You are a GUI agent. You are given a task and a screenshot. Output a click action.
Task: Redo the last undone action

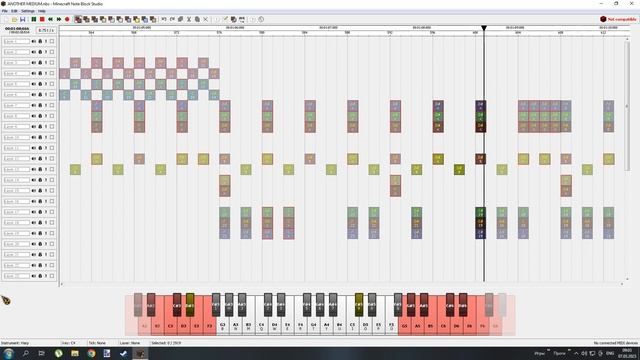pos(172,19)
